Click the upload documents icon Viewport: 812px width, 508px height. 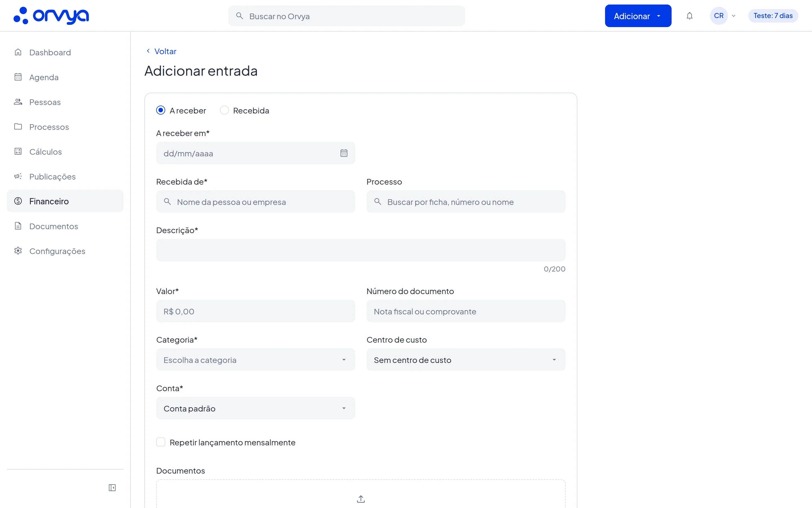pos(361,499)
